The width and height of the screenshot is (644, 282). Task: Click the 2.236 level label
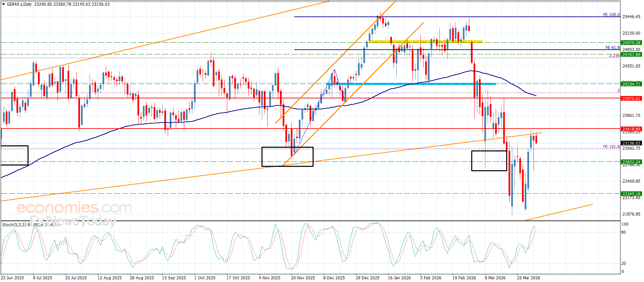tap(614, 56)
